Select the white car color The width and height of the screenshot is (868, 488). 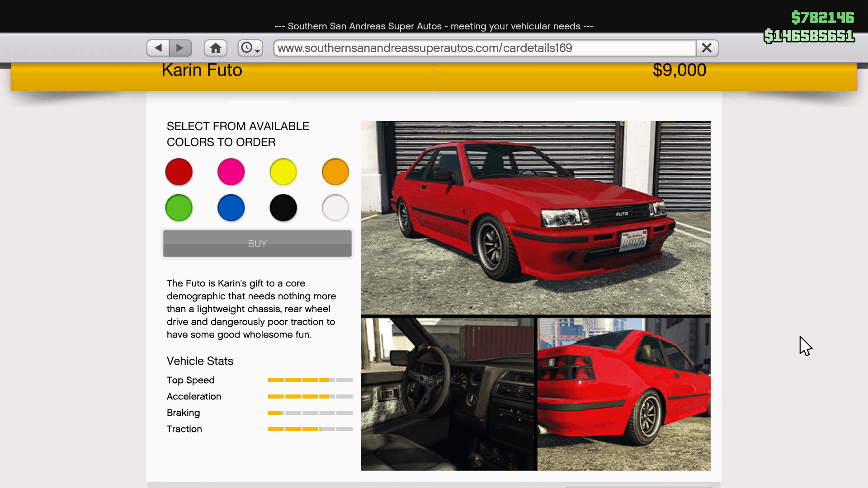point(335,208)
